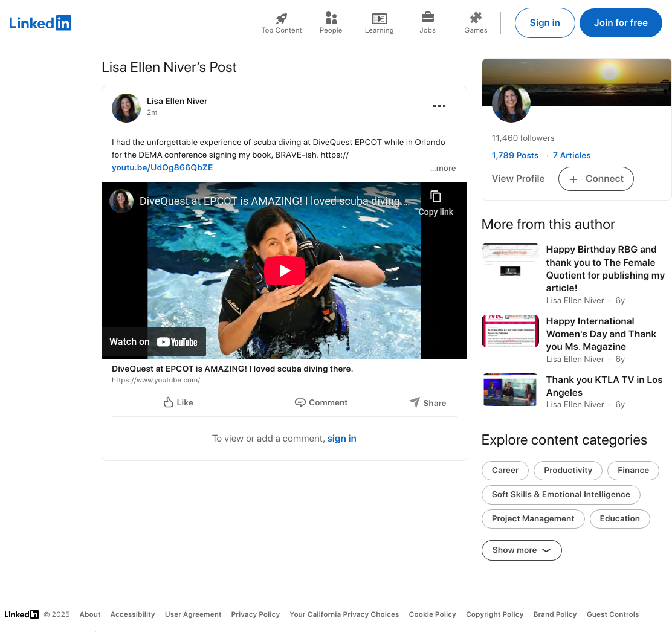Select the Career category
Viewport: 672px width, 632px height.
point(505,471)
